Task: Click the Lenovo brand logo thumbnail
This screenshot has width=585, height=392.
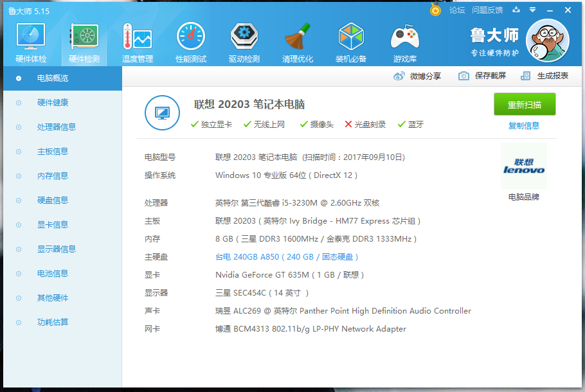Action: click(524, 166)
